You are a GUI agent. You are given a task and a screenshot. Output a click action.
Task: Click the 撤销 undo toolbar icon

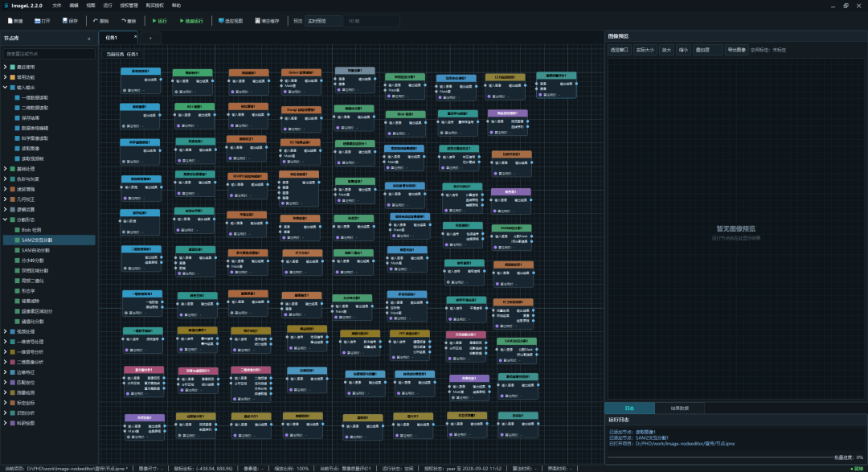[100, 21]
